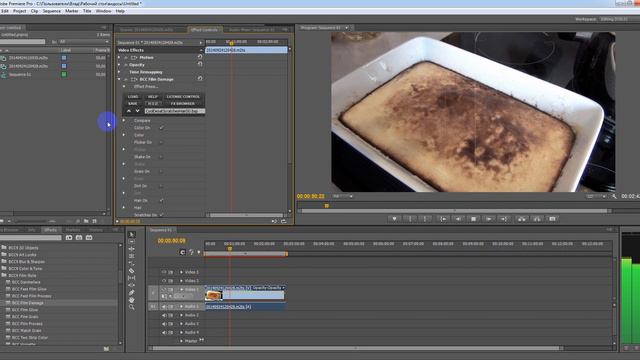Click the LICENSE CONTROL button

pyautogui.click(x=183, y=97)
